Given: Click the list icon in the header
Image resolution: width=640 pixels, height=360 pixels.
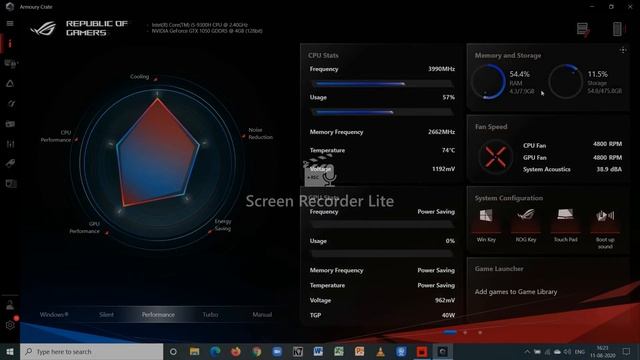Looking at the screenshot, I should click(583, 29).
